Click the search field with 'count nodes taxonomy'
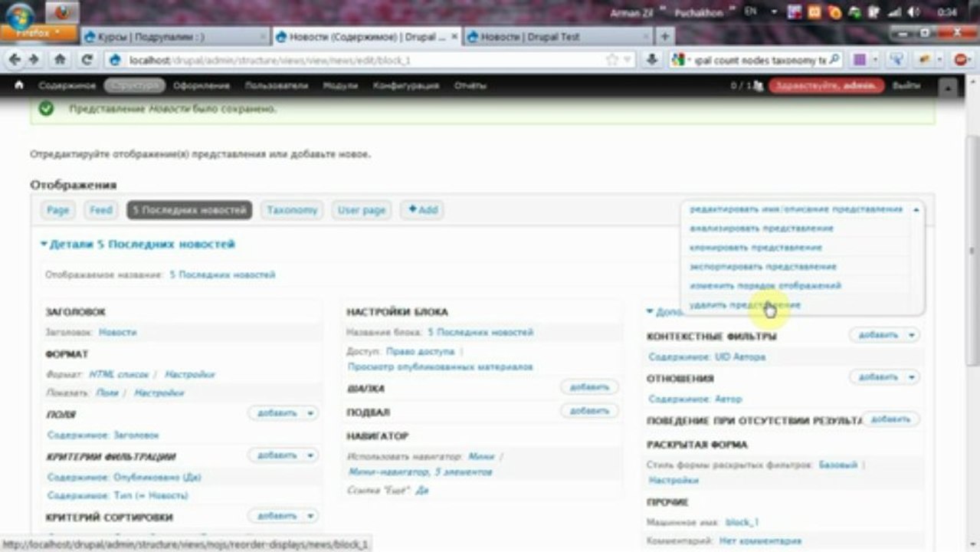Image resolution: width=980 pixels, height=552 pixels. click(755, 59)
